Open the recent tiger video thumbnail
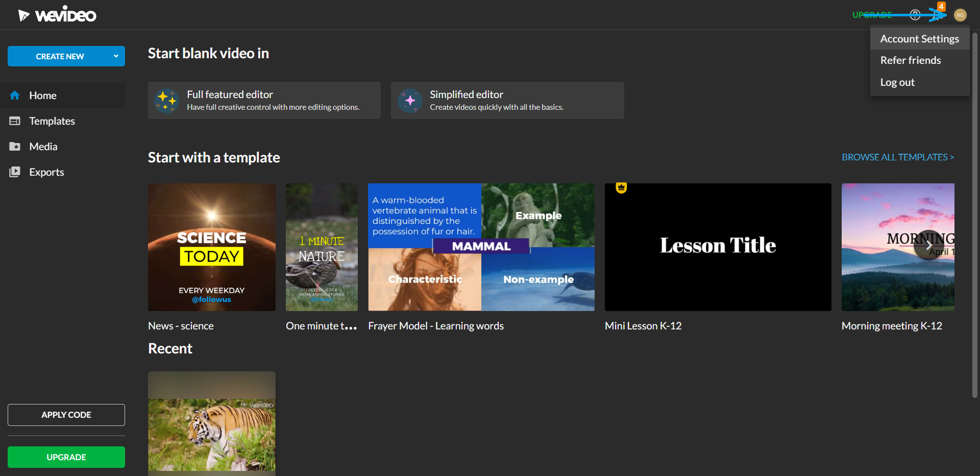 (212, 423)
